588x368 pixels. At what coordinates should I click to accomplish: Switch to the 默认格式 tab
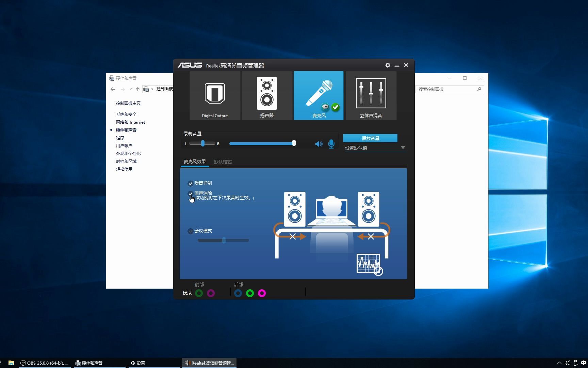(x=223, y=162)
